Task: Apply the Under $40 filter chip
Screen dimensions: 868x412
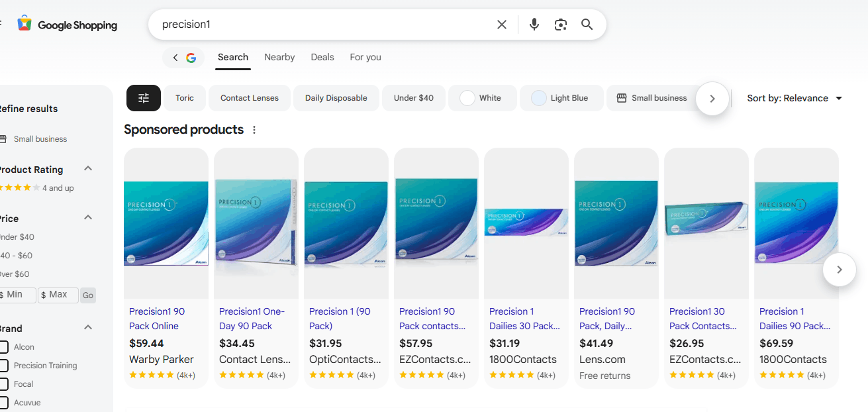Action: 414,98
